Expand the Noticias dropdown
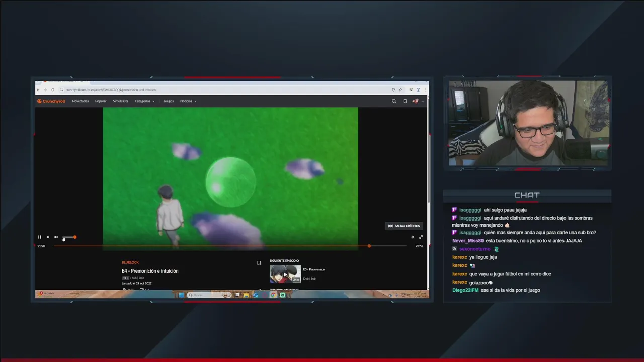This screenshot has width=644, height=362. click(188, 101)
